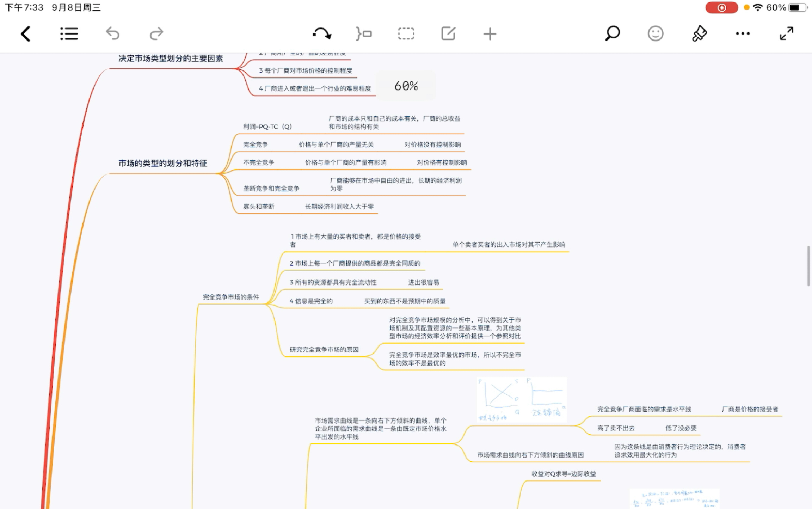812x509 pixels.
Task: Select node 市场需求曲线向右下方倾斜的曲线原因
Action: pyautogui.click(x=530, y=455)
